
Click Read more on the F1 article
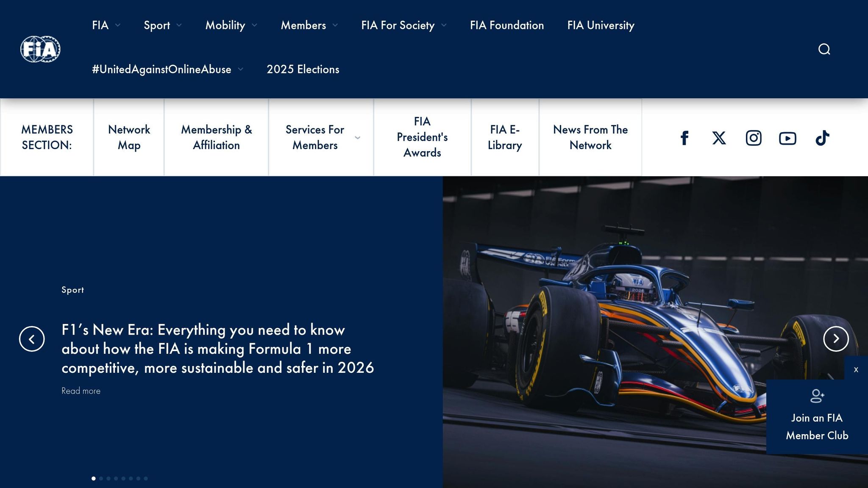(81, 391)
